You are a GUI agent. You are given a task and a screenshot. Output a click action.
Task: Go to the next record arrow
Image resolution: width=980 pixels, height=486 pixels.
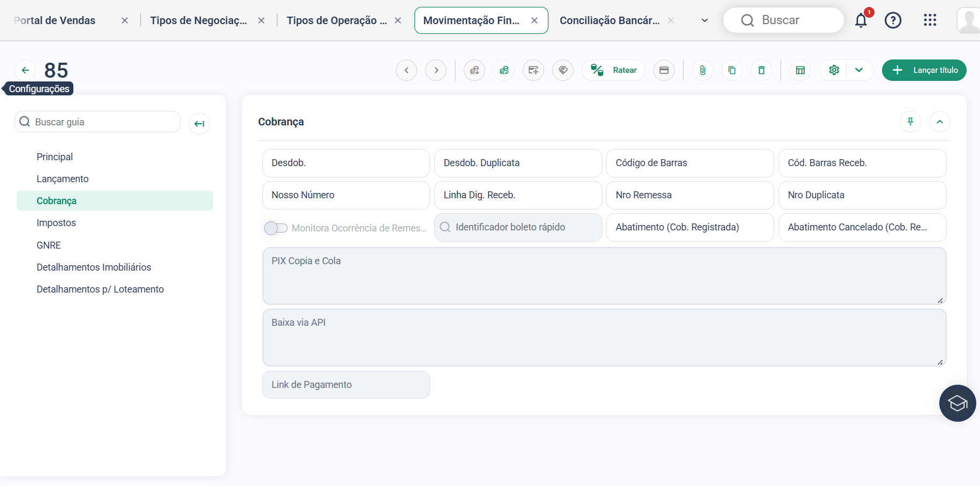[436, 70]
